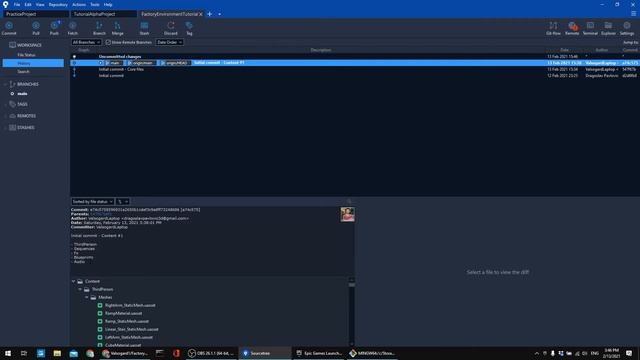Expand the BRANCHES sidebar section
This screenshot has height=360, width=640.
[5, 84]
